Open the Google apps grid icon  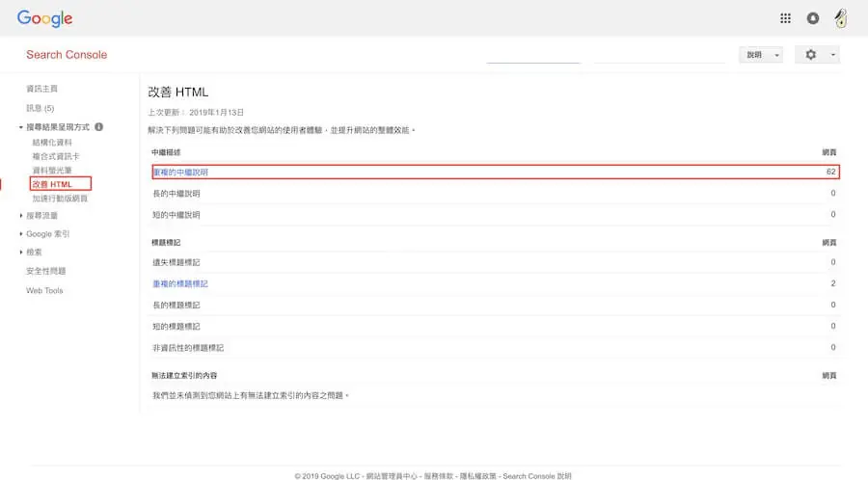[785, 18]
